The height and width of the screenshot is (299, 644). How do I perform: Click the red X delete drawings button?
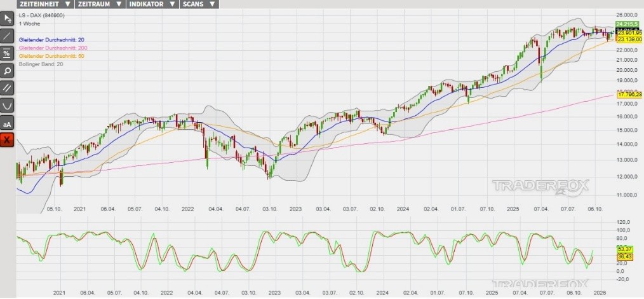tap(7, 140)
